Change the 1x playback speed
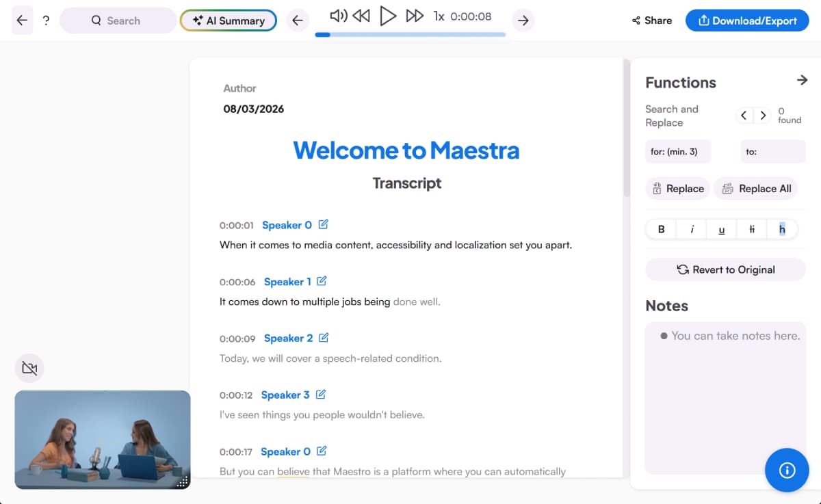The height and width of the screenshot is (504, 821). [439, 16]
